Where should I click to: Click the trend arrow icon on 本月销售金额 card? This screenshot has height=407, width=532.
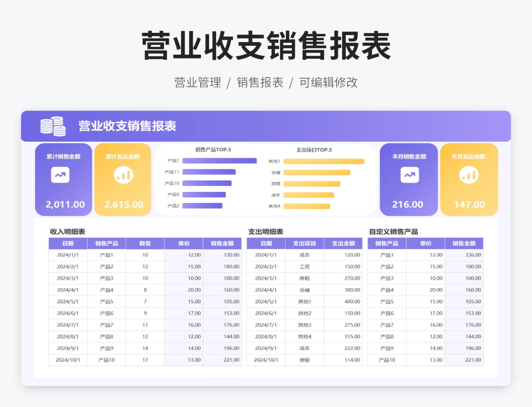click(409, 175)
